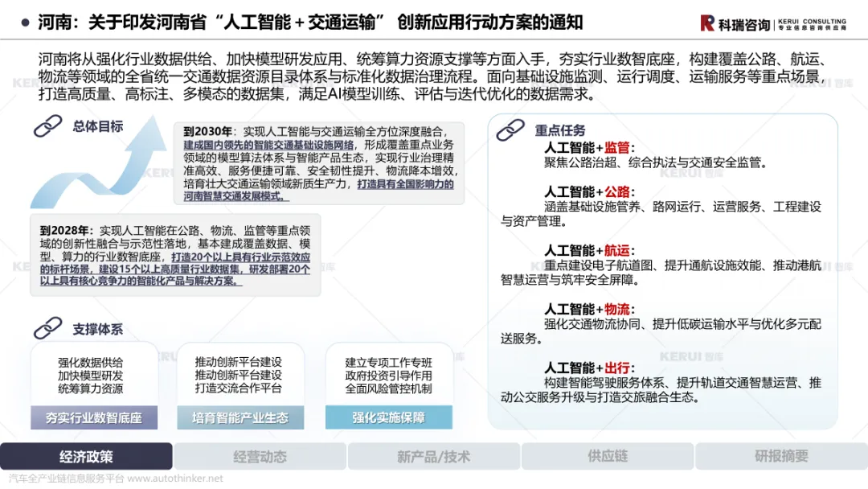868x489 pixels.
Task: Click the 人工智能+出行 heading
Action: (x=589, y=368)
